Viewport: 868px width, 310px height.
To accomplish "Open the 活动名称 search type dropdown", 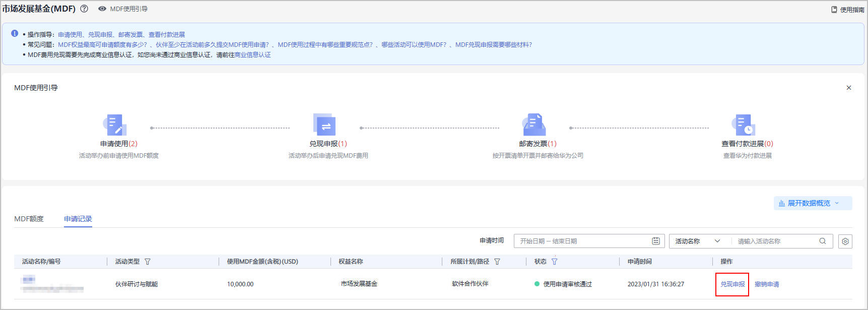I will (697, 241).
